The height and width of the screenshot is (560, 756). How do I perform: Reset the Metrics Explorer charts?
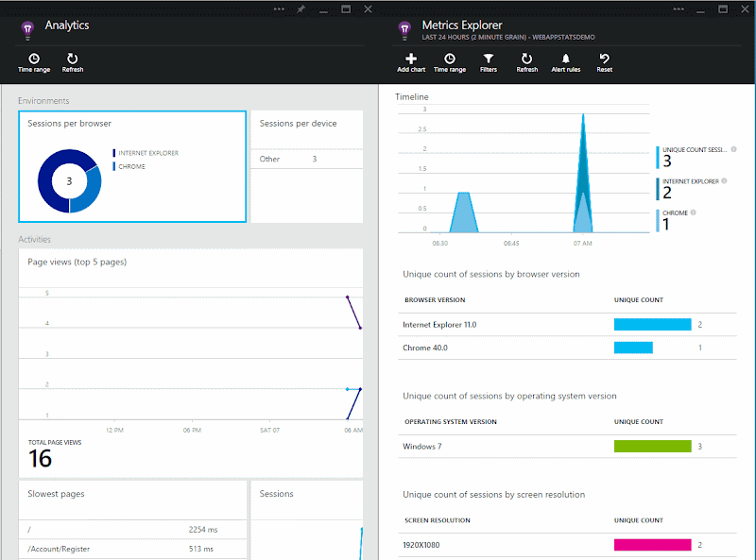point(604,62)
